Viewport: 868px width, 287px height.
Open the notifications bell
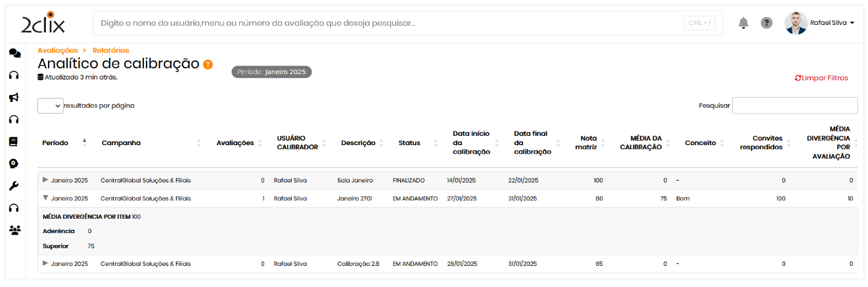[x=743, y=23]
